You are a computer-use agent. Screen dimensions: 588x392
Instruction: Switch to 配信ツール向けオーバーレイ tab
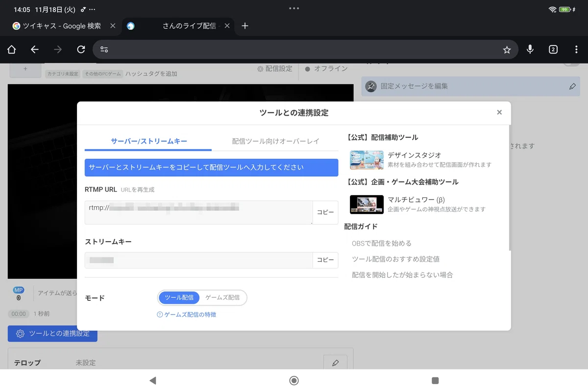pos(275,141)
